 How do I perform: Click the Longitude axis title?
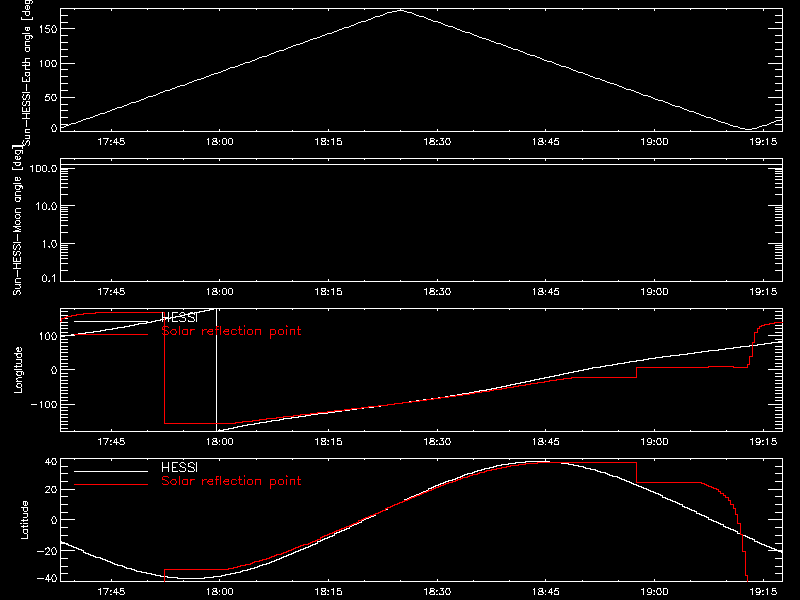coord(18,370)
